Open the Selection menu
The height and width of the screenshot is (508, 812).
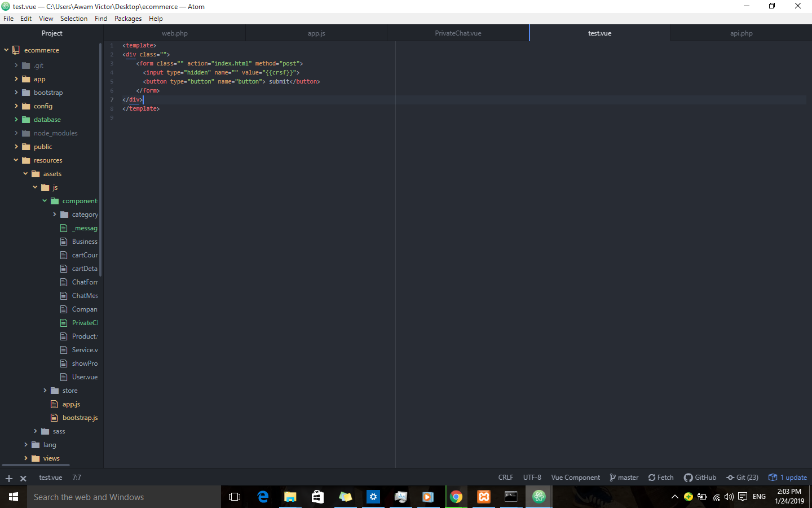(74, 19)
